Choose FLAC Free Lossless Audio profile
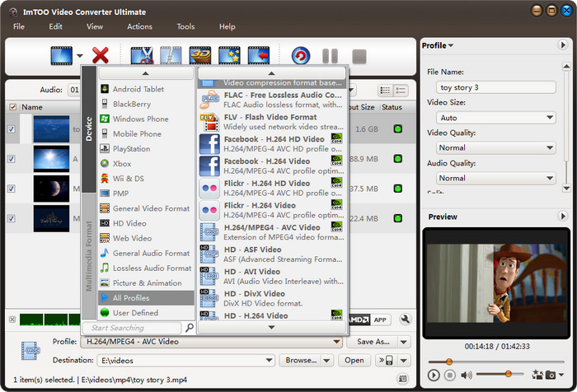The width and height of the screenshot is (577, 392). click(272, 100)
